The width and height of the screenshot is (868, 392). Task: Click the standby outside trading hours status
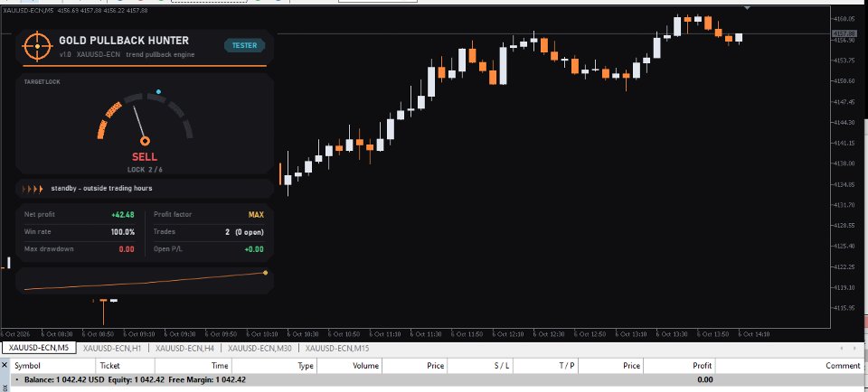101,189
